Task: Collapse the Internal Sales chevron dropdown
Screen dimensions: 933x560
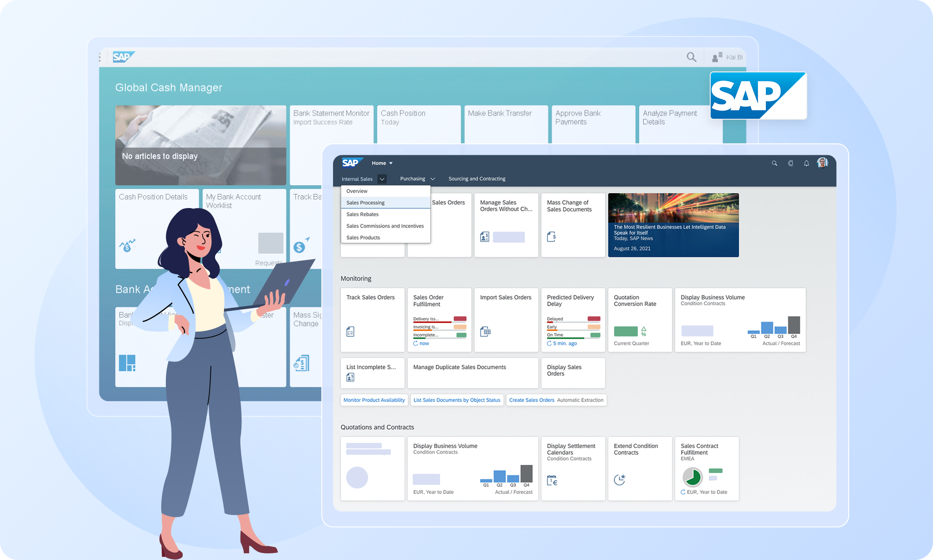Action: [x=382, y=179]
